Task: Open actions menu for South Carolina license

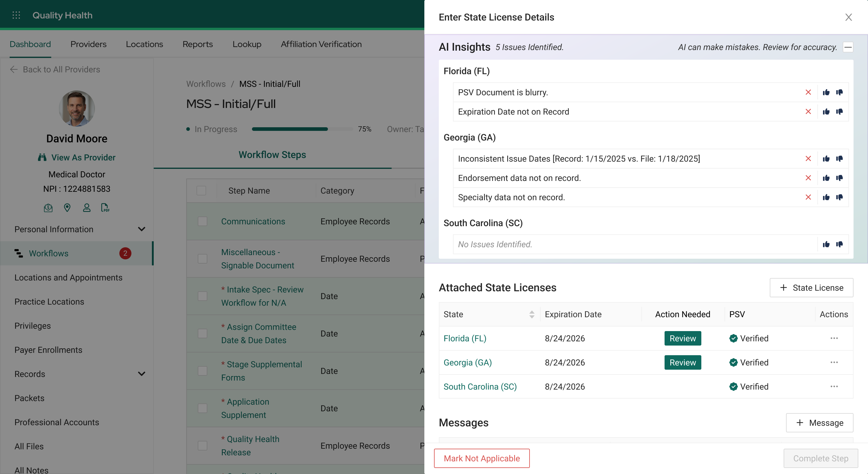Action: [x=834, y=386]
